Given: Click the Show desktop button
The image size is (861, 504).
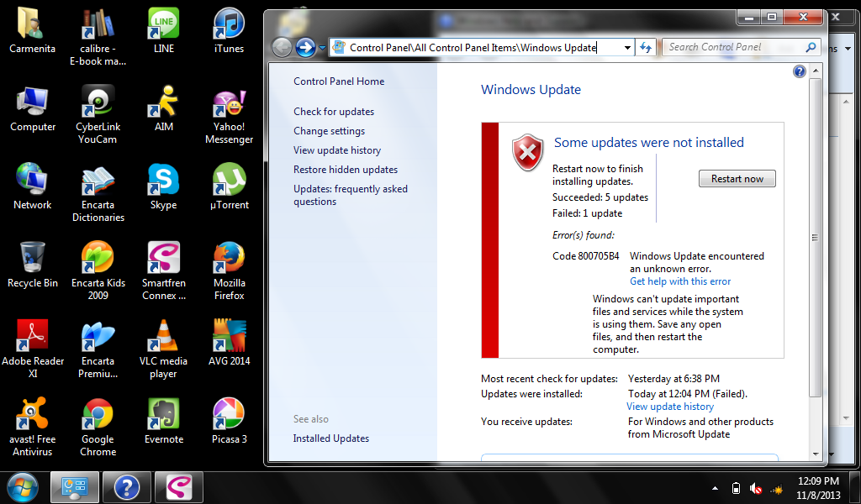Looking at the screenshot, I should [855, 487].
